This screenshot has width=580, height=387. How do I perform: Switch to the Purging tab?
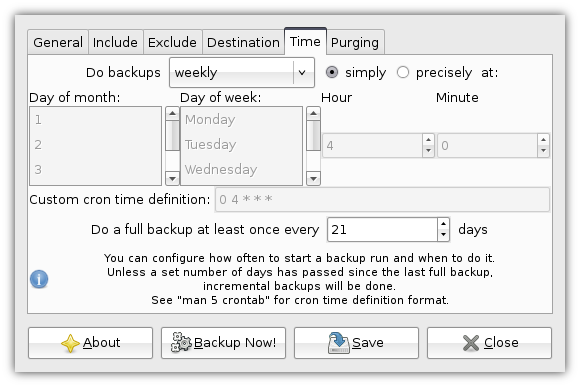355,43
